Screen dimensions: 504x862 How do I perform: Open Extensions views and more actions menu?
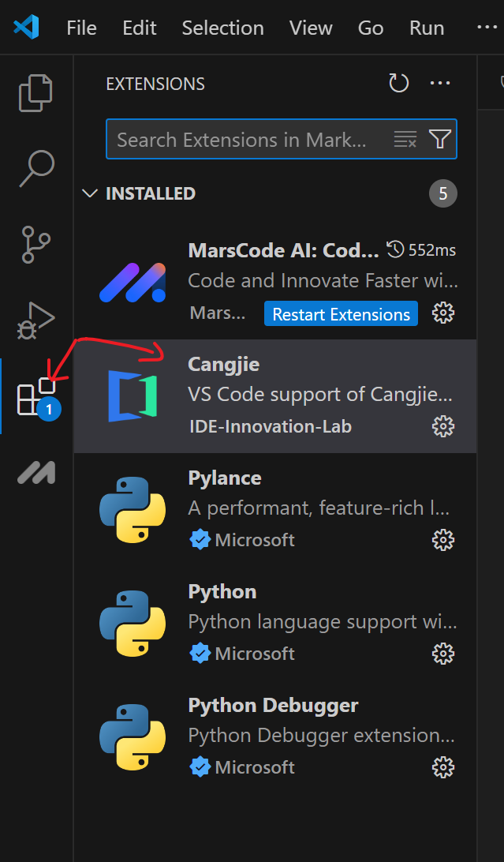click(x=440, y=84)
